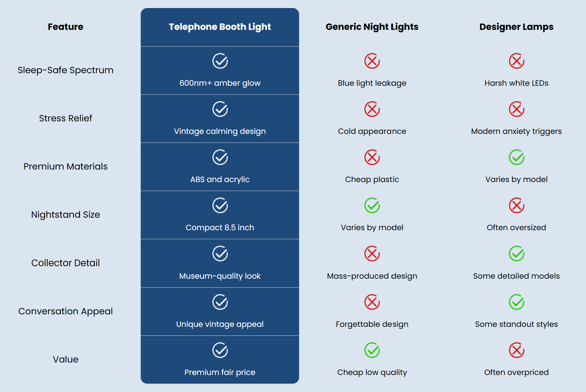The image size is (586, 392).
Task: Click the red X above Modern anxiety triggers
Action: coord(517,109)
